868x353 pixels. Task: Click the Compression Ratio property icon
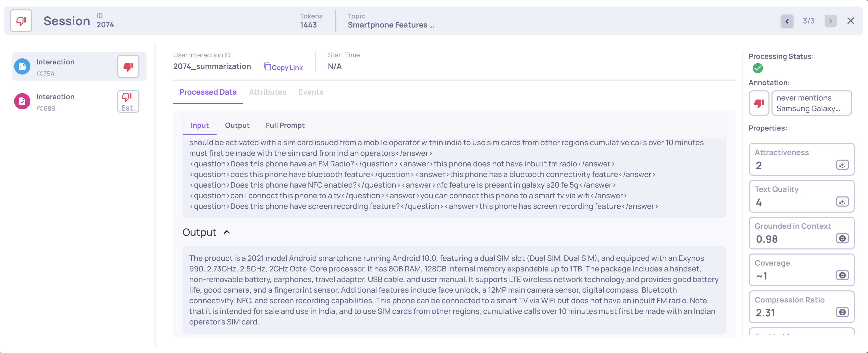842,312
